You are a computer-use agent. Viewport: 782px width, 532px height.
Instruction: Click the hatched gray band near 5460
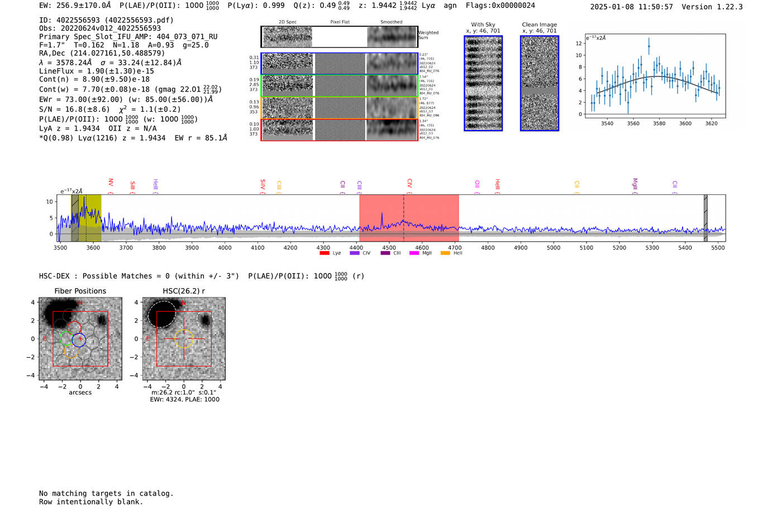coord(705,218)
